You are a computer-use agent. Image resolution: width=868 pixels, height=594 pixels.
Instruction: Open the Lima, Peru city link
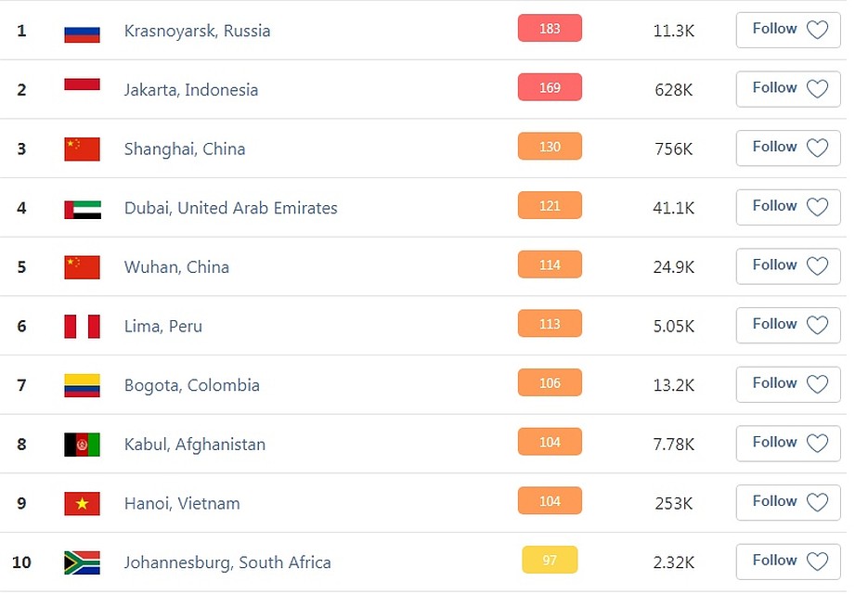(163, 326)
